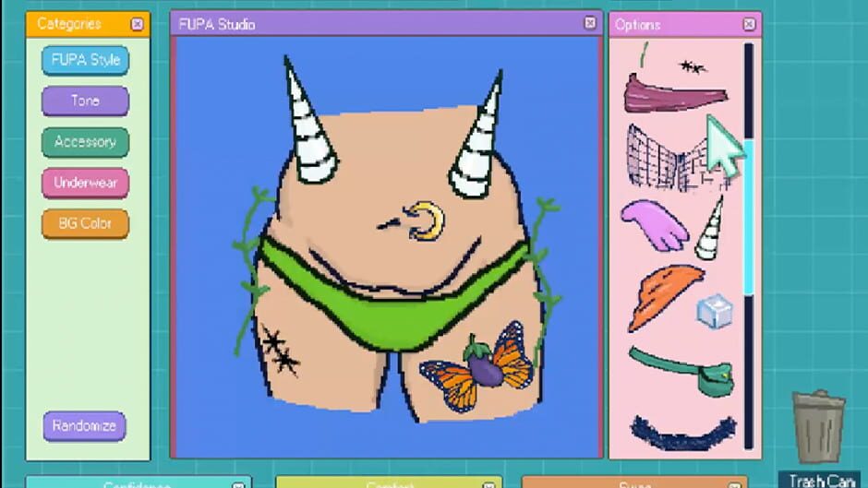Close the Categories panel
The image size is (868, 488).
coord(138,24)
